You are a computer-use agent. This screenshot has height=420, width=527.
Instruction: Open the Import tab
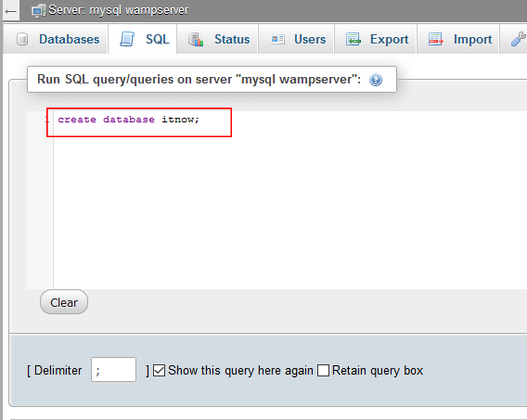pyautogui.click(x=457, y=39)
